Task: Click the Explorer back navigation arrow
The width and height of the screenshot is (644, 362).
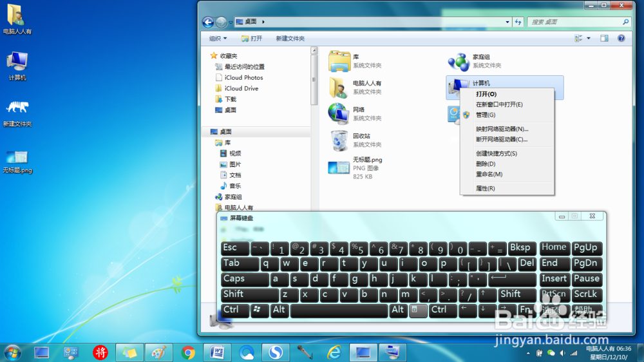Action: pyautogui.click(x=208, y=22)
